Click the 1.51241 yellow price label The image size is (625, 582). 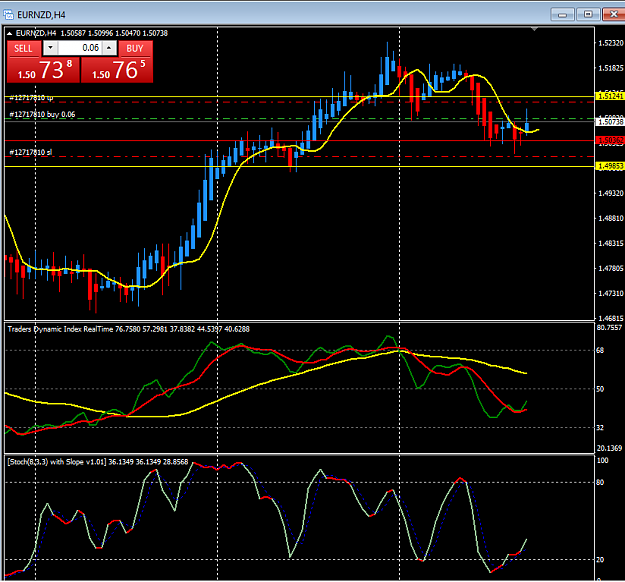610,96
